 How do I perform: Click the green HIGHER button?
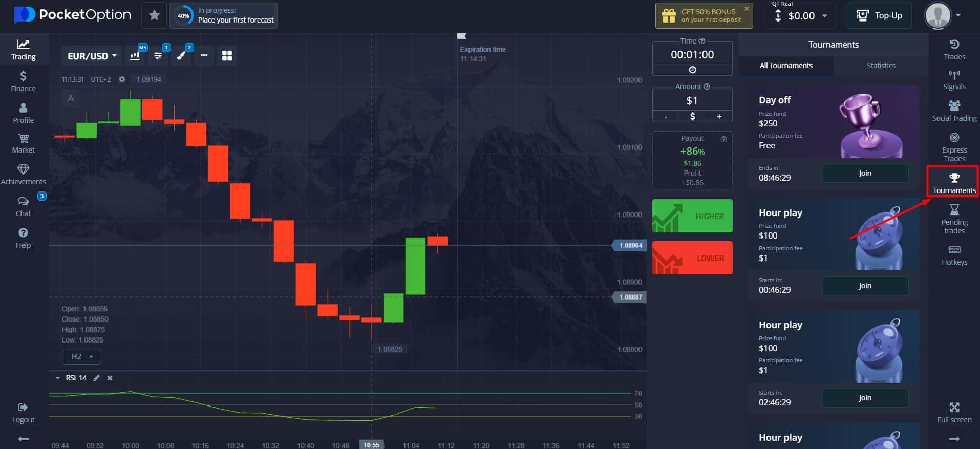(692, 216)
